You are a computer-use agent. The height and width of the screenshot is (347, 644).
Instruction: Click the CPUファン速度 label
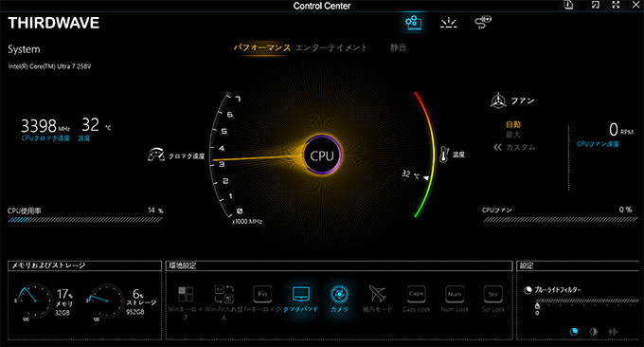(598, 144)
